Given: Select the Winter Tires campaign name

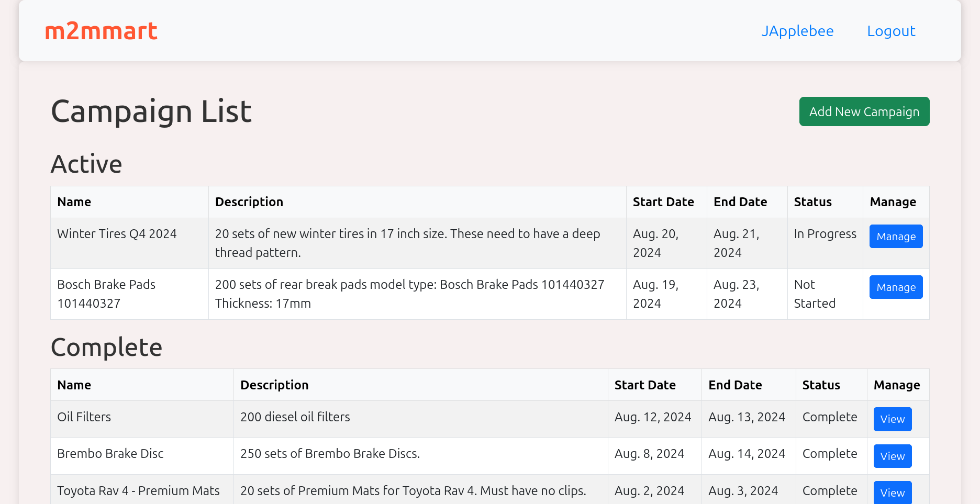Looking at the screenshot, I should coord(117,233).
